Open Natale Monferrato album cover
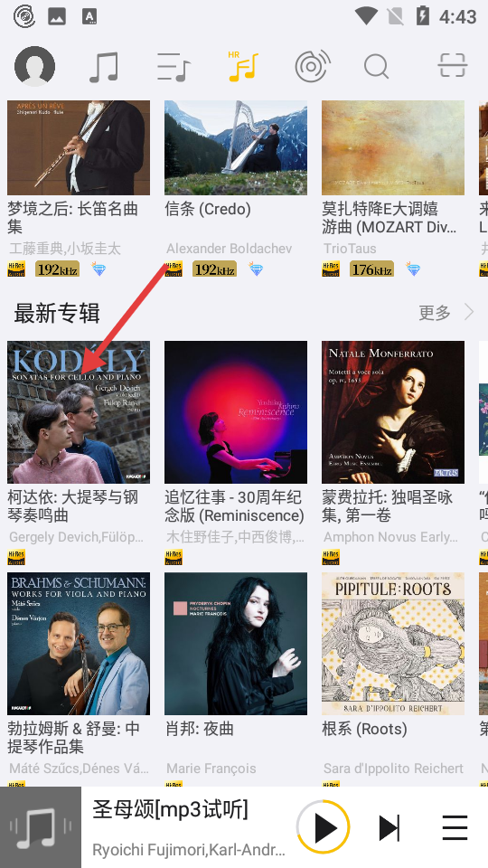This screenshot has height=868, width=488. point(393,412)
